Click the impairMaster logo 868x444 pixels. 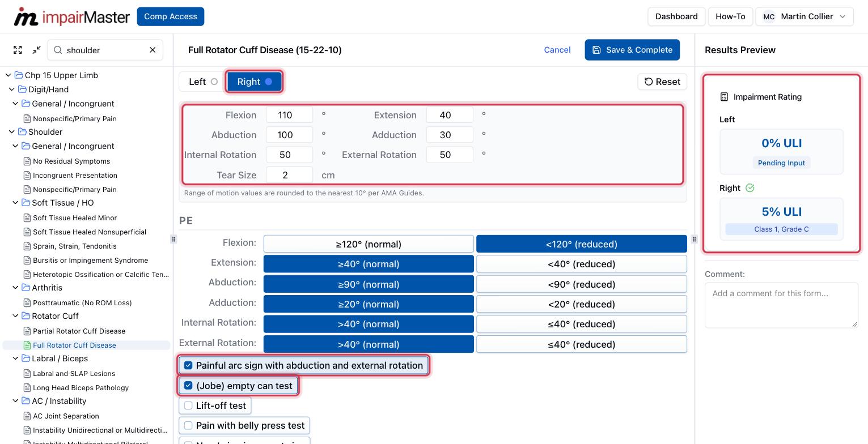(72, 16)
